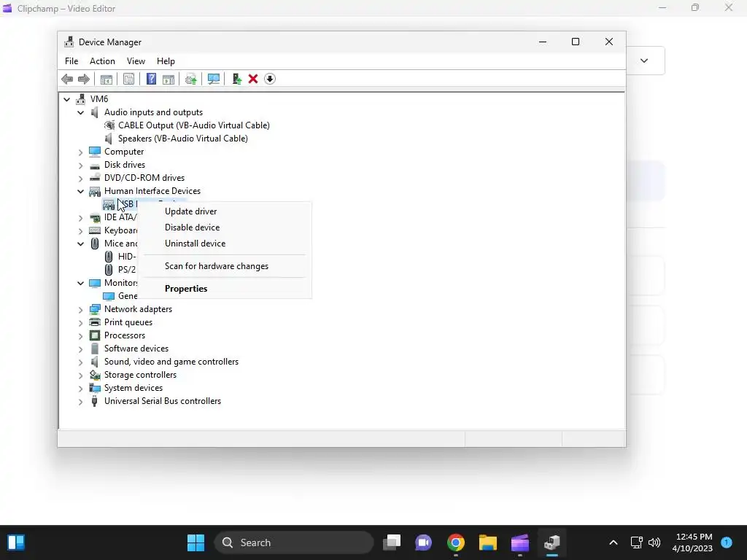
Task: Select the Processors row text
Action: pyautogui.click(x=125, y=335)
